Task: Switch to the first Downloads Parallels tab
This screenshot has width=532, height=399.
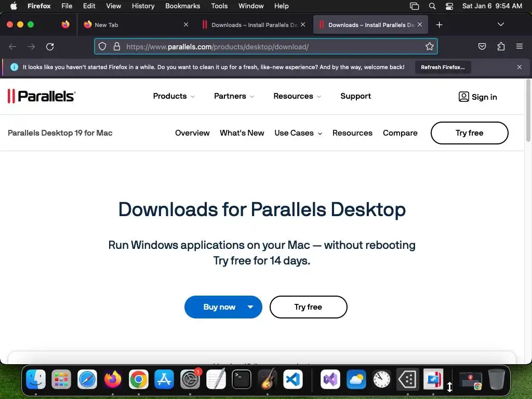Action: [254, 25]
